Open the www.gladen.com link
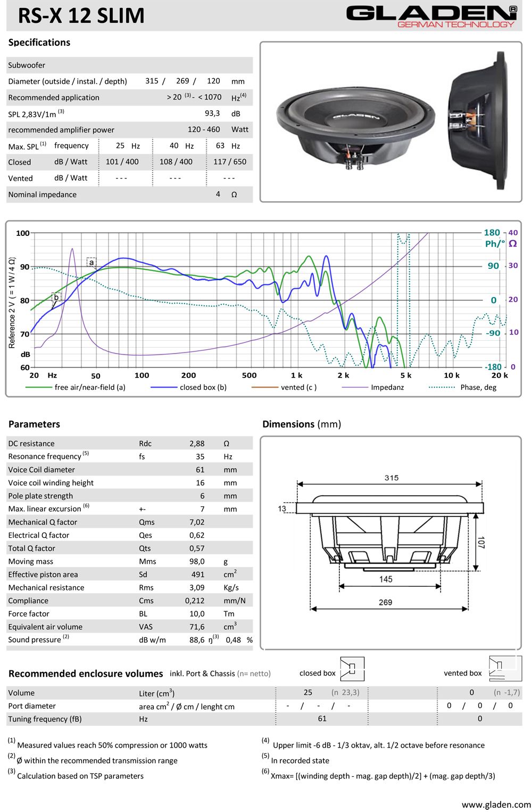The width and height of the screenshot is (532, 812). (496, 805)
